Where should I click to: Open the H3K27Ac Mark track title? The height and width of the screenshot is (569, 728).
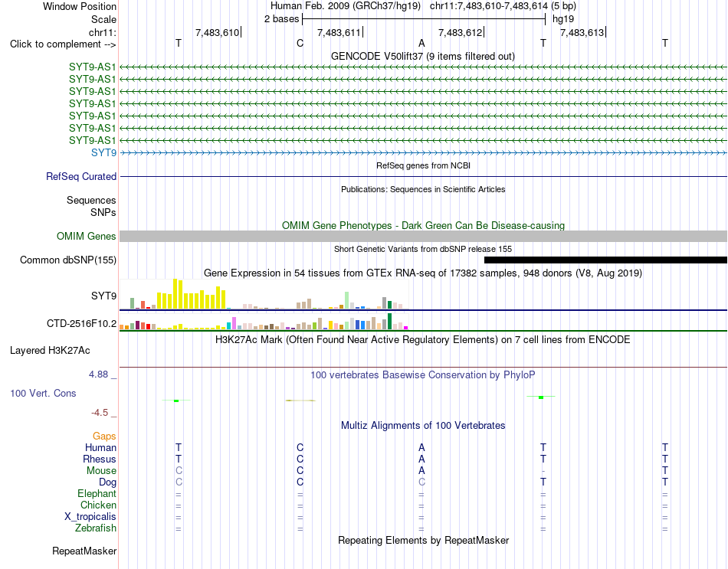pos(423,340)
